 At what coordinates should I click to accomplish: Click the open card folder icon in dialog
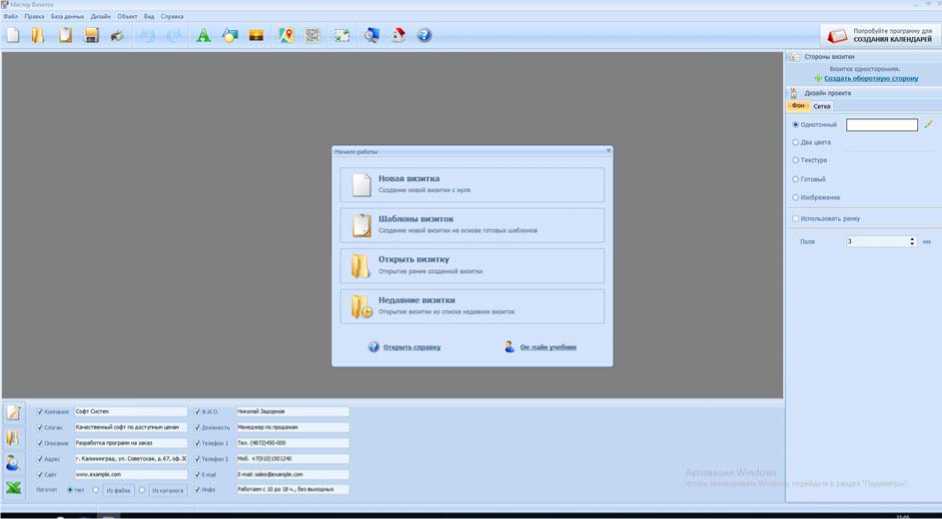click(x=360, y=266)
